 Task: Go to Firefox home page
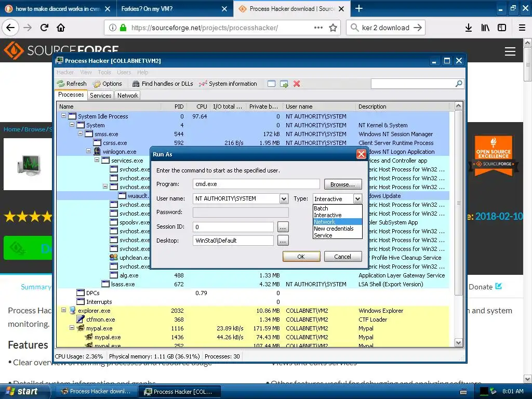coord(61,28)
